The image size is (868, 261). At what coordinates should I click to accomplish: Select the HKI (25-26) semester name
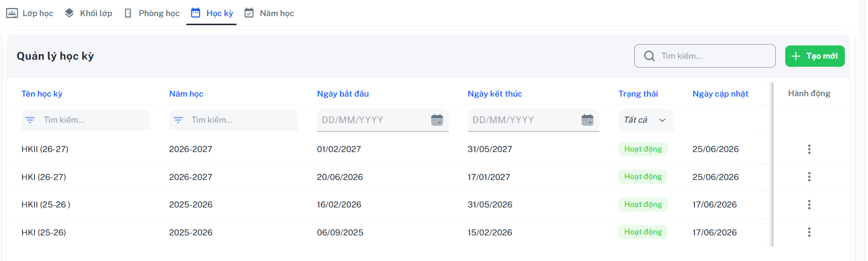click(44, 233)
